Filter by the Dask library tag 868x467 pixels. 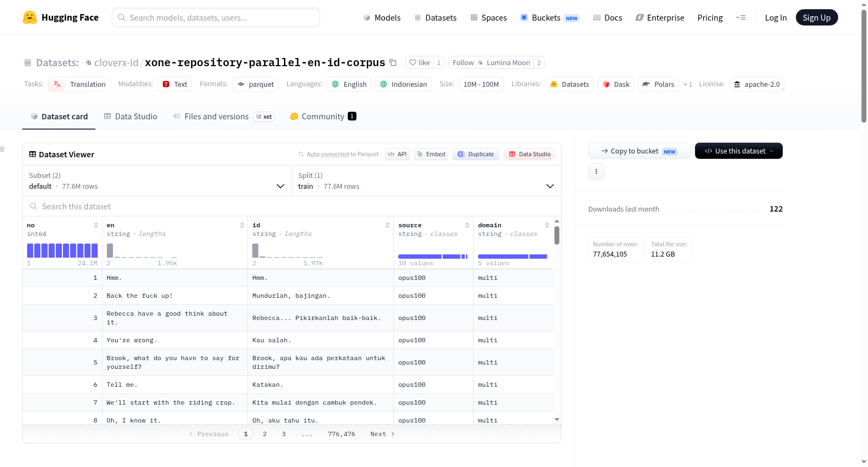616,84
